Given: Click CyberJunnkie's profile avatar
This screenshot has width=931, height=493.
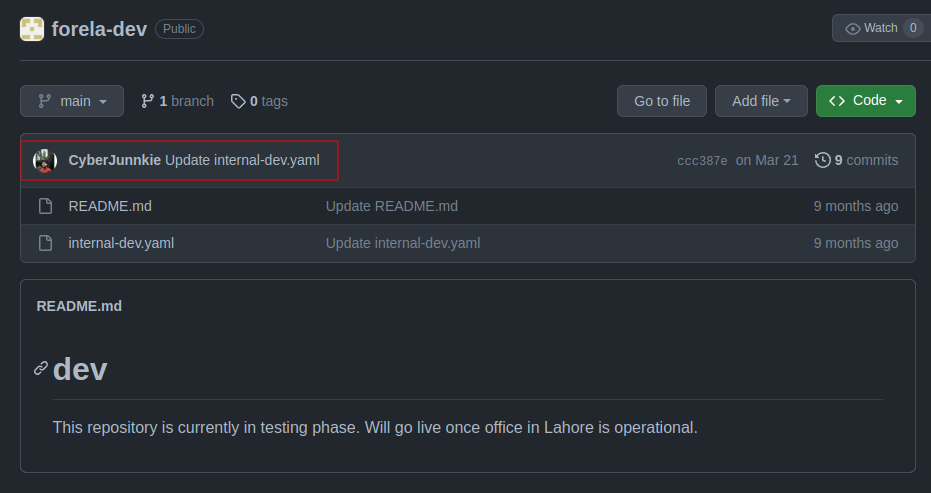Looking at the screenshot, I should pyautogui.click(x=45, y=160).
